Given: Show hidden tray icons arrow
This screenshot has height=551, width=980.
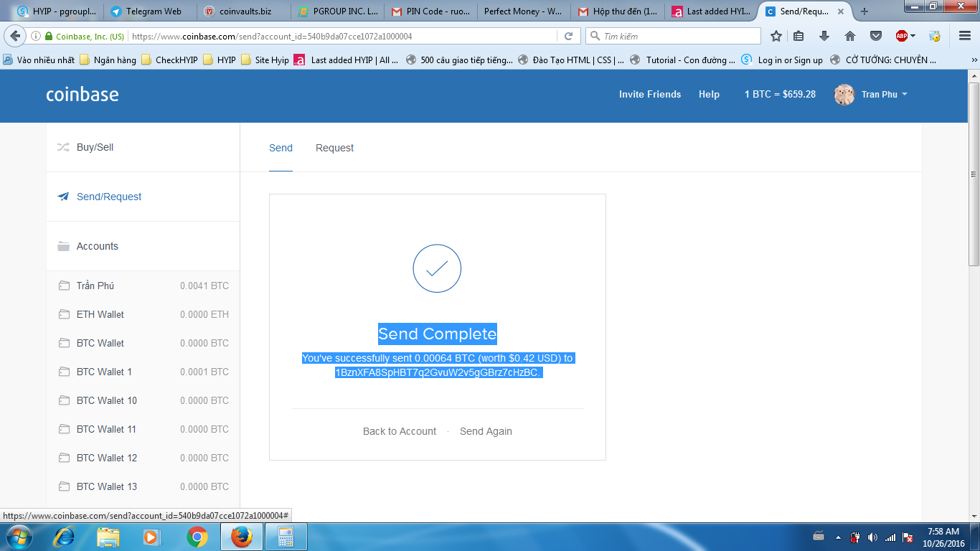Looking at the screenshot, I should [x=838, y=537].
